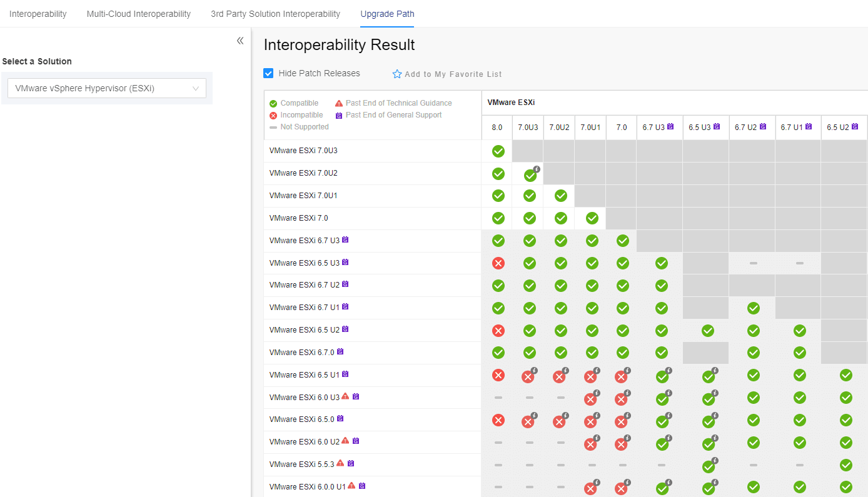Switch to the Interoperability tab
This screenshot has width=868, height=497.
coord(38,14)
